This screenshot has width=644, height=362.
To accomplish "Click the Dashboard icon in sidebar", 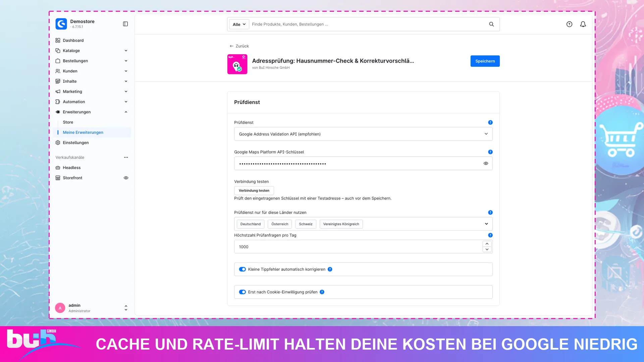I will pos(58,40).
